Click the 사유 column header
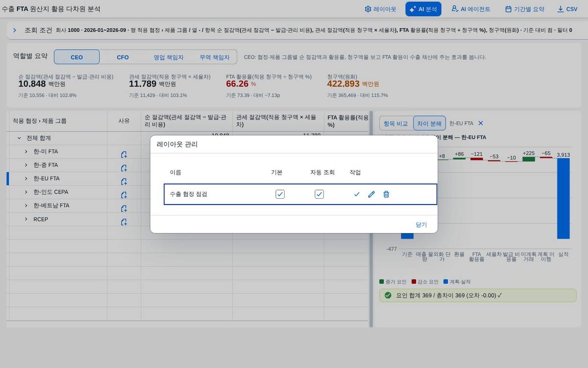The width and height of the screenshot is (588, 368). click(x=124, y=121)
